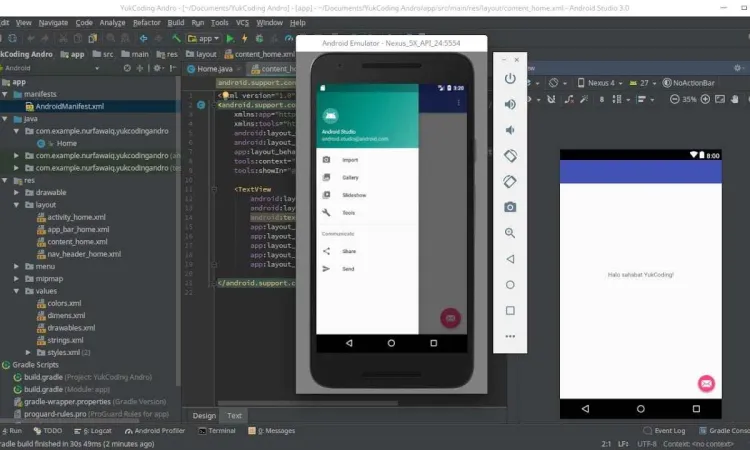Apply changes with lightning bolt icon

click(244, 38)
